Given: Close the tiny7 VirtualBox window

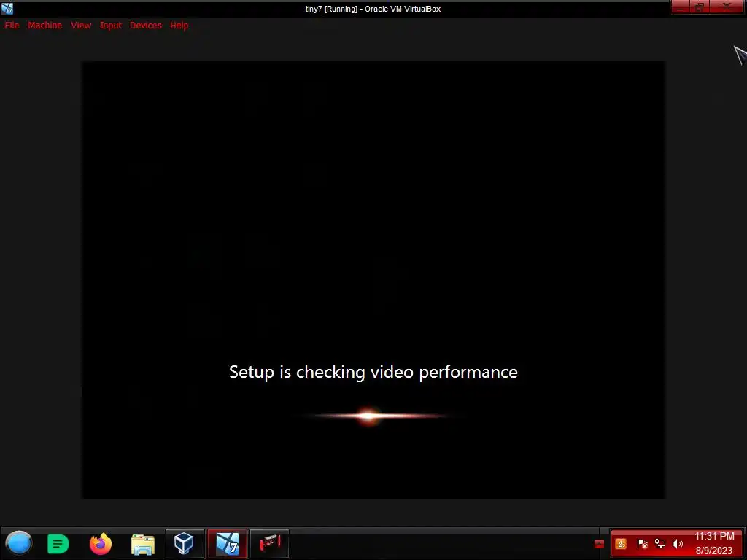Looking at the screenshot, I should [x=727, y=7].
